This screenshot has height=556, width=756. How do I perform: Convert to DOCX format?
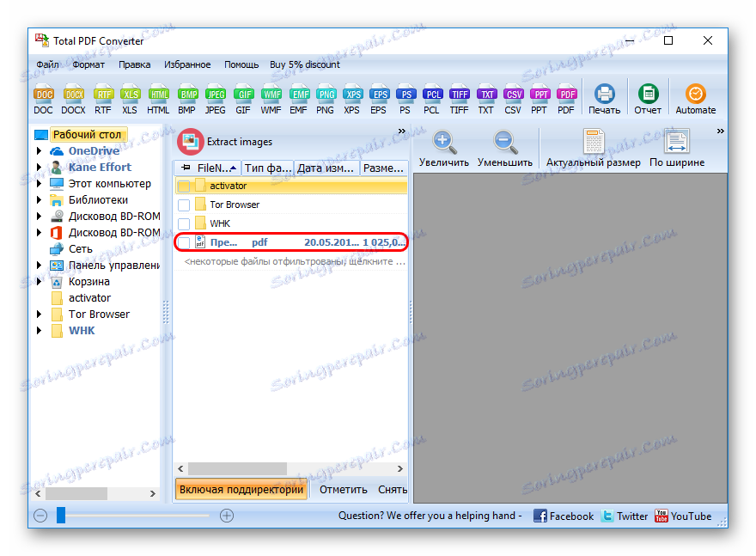click(x=73, y=100)
